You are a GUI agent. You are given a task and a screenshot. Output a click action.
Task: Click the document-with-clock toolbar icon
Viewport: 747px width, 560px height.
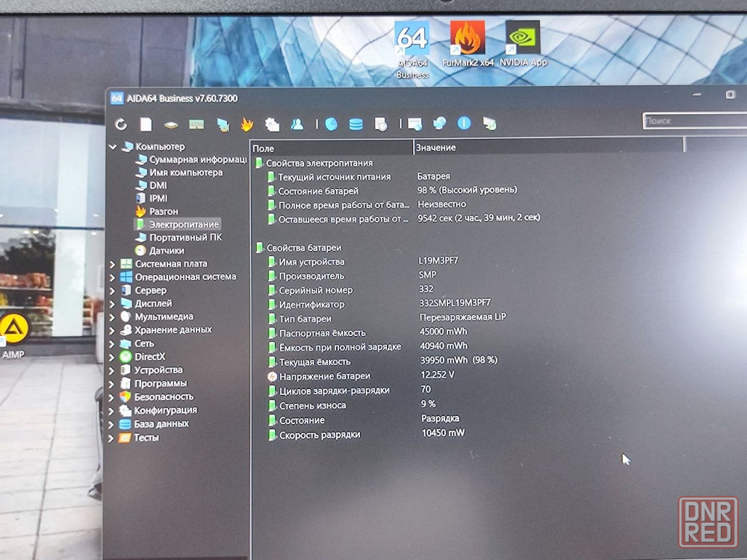pyautogui.click(x=381, y=124)
